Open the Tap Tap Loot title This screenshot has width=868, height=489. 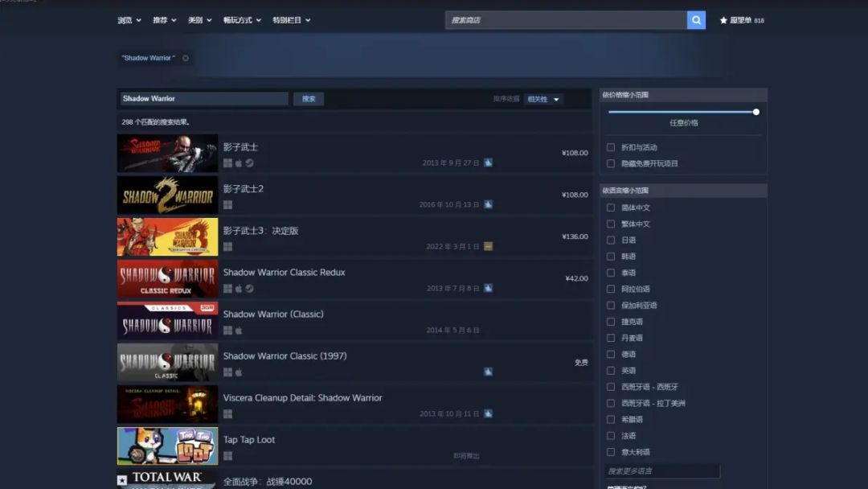pyautogui.click(x=249, y=440)
